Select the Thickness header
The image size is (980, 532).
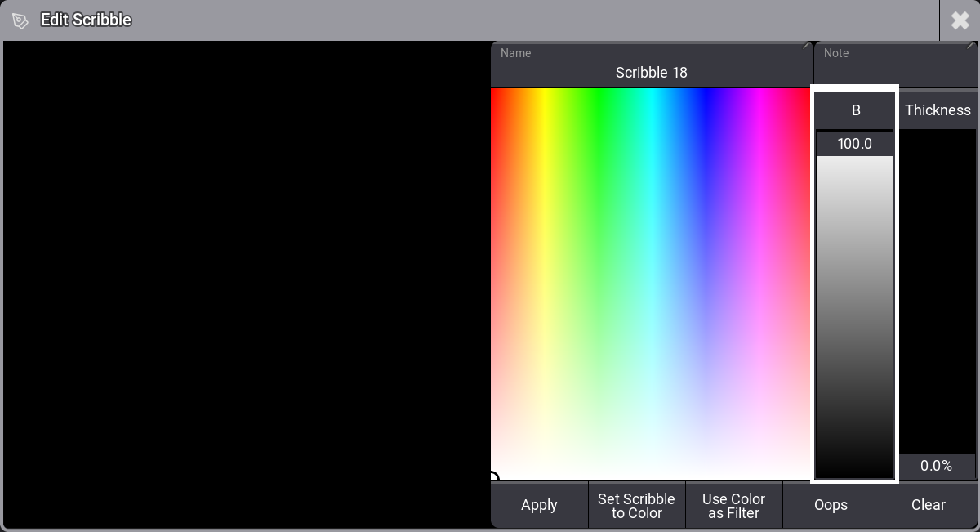(x=938, y=110)
